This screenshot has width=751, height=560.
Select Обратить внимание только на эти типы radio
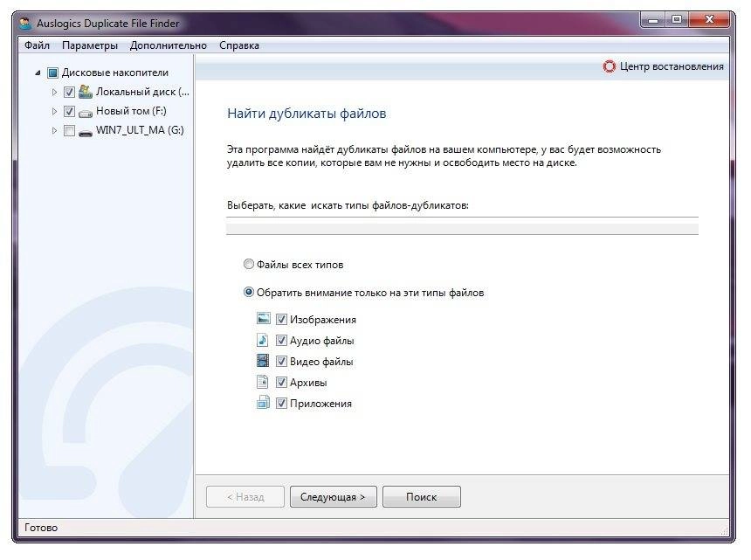pyautogui.click(x=249, y=292)
